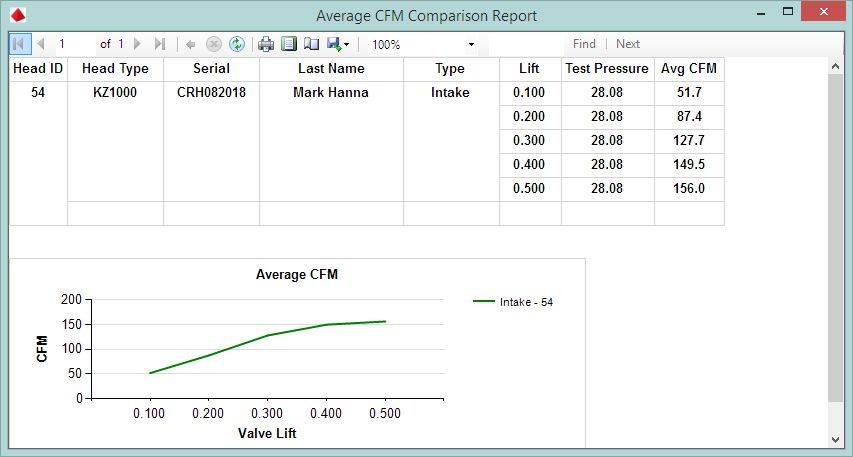The height and width of the screenshot is (457, 853).
Task: Print the CFM report
Action: click(266, 44)
